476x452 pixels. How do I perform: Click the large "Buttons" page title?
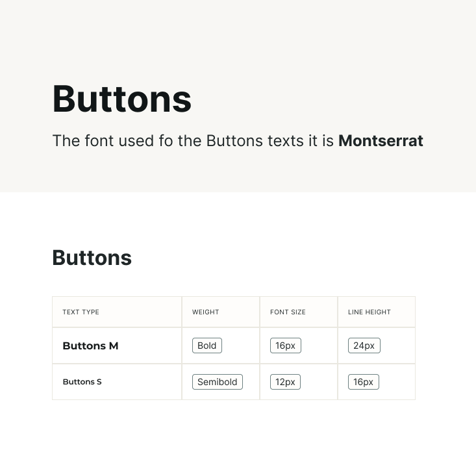(121, 99)
